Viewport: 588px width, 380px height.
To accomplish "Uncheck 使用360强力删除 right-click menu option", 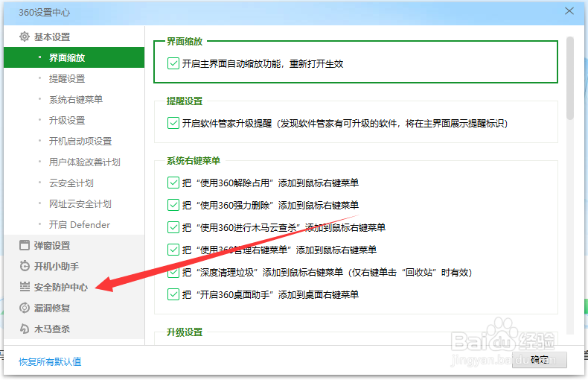I will click(173, 205).
